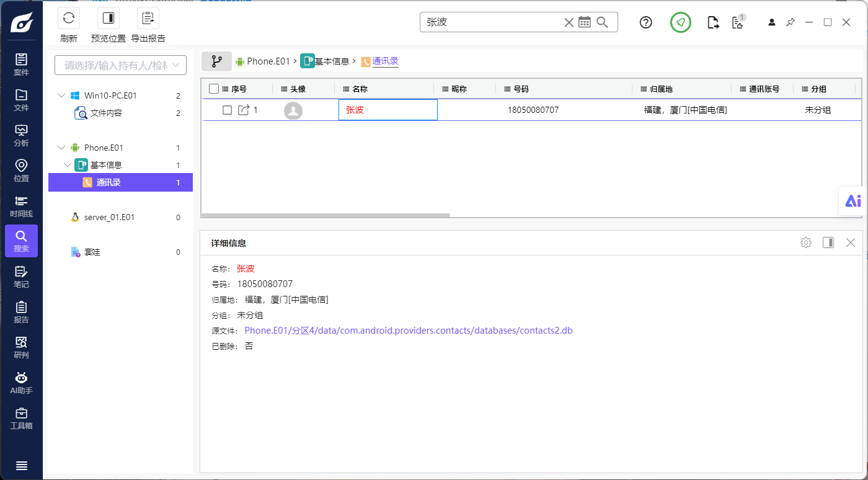Open 预览位置 preview position toggle

(x=108, y=18)
